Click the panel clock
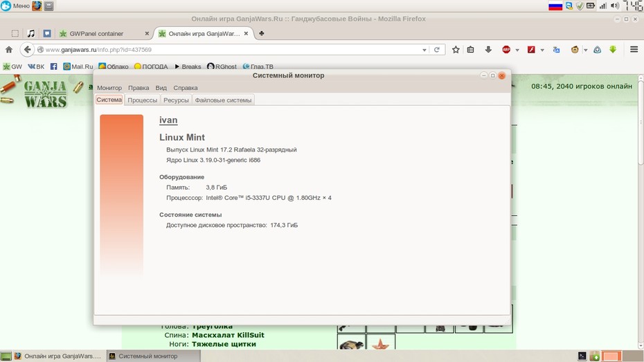This screenshot has width=644, height=362. pyautogui.click(x=633, y=6)
